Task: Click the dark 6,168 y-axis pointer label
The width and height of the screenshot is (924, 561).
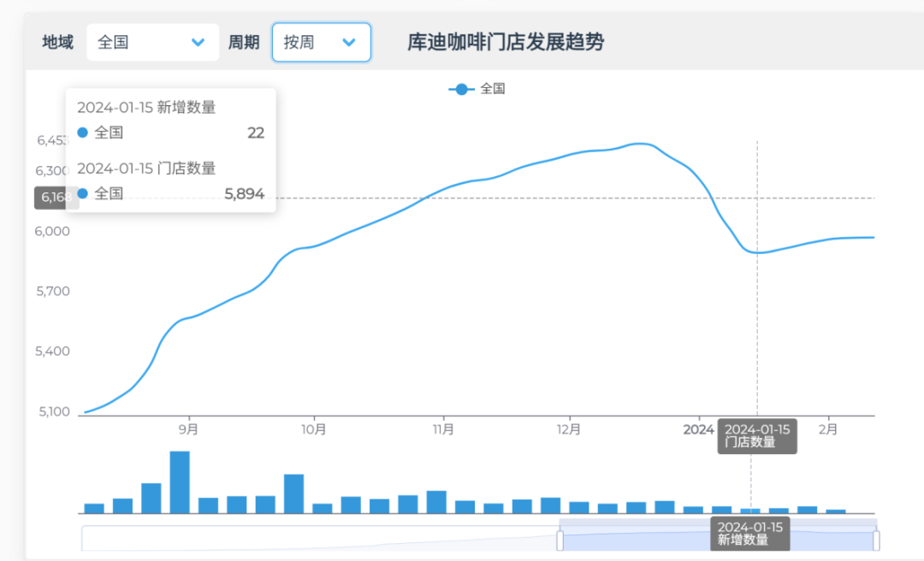Action: tap(56, 198)
